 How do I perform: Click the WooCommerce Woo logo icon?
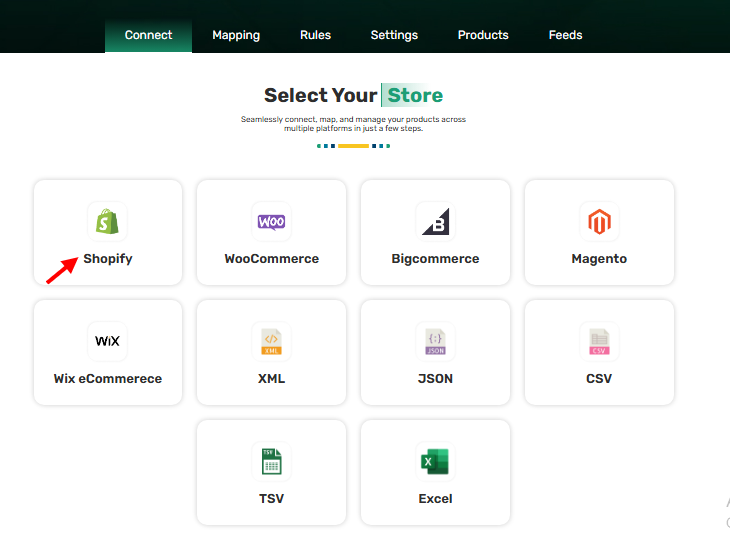click(x=271, y=222)
